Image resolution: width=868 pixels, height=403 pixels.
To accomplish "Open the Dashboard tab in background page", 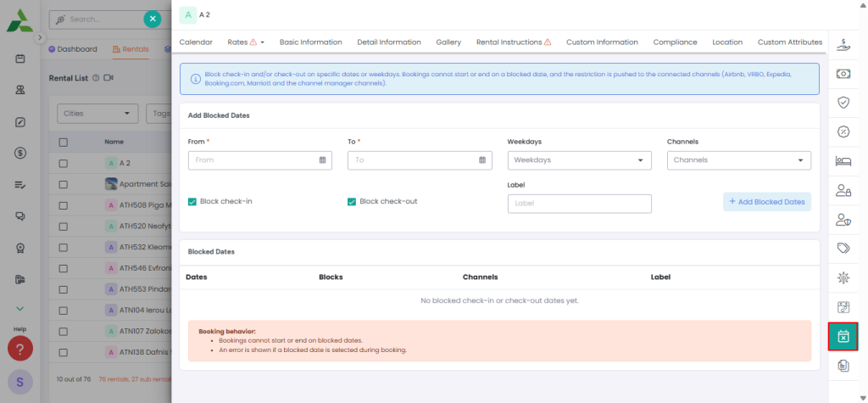I will coord(73,49).
